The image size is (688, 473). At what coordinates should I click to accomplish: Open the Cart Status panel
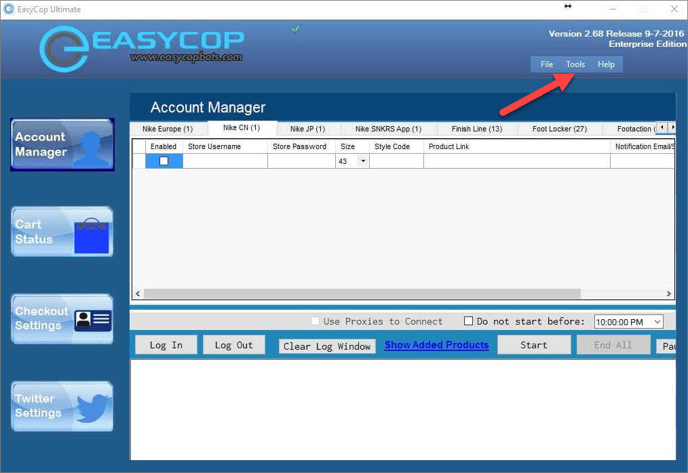coord(62,232)
